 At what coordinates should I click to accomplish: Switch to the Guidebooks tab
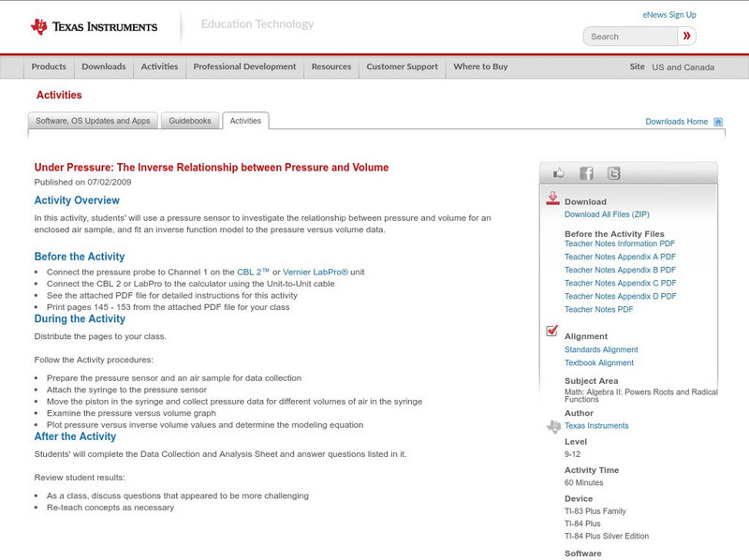(190, 121)
